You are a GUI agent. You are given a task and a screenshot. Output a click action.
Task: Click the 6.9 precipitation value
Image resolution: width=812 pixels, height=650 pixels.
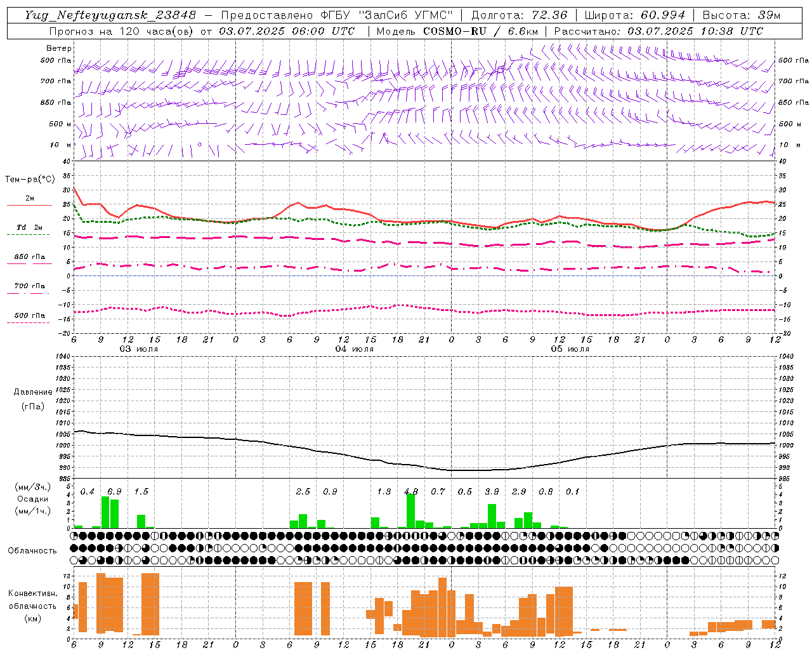pos(114,492)
